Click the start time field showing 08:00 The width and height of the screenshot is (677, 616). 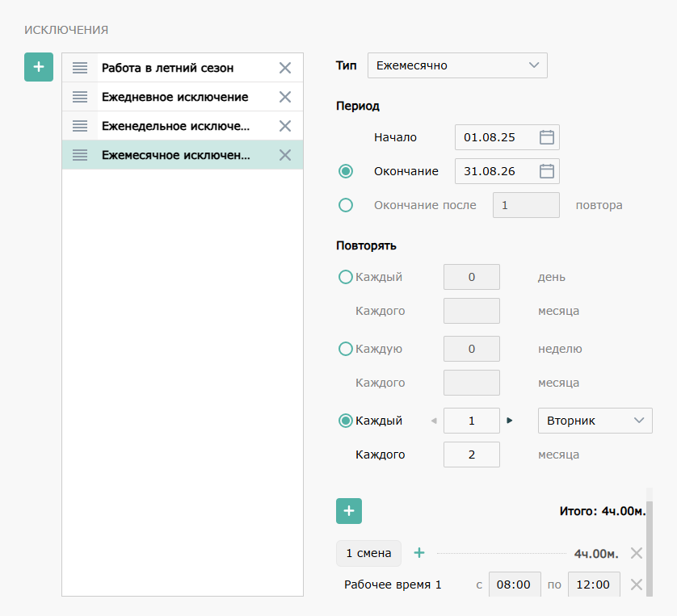point(515,585)
